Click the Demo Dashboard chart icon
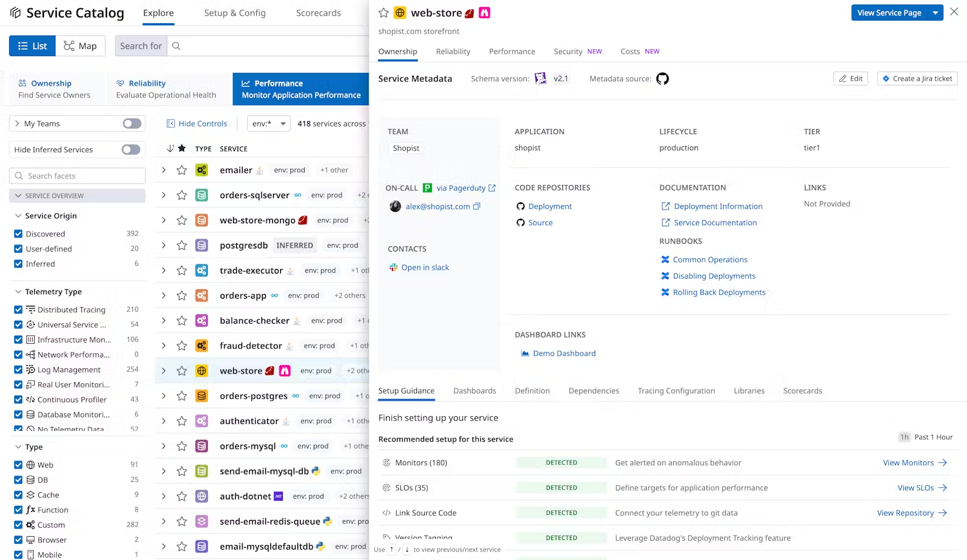The height and width of the screenshot is (560, 967). coord(525,353)
